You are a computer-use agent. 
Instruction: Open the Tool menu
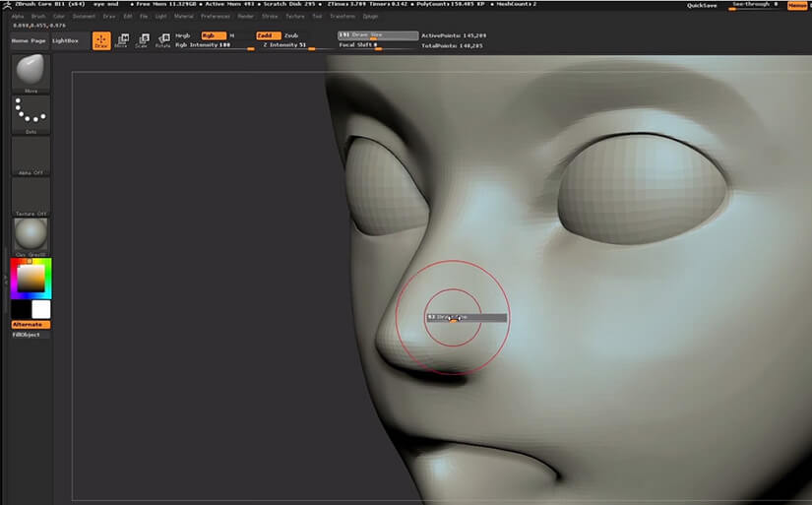(317, 17)
